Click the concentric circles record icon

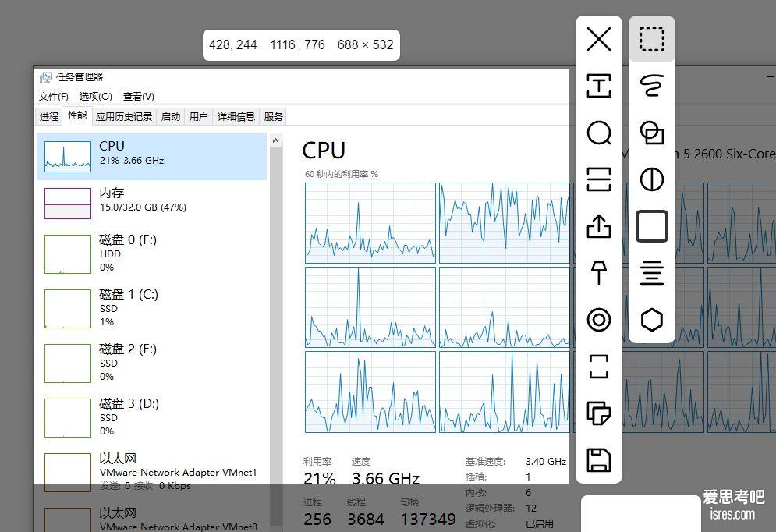(599, 320)
